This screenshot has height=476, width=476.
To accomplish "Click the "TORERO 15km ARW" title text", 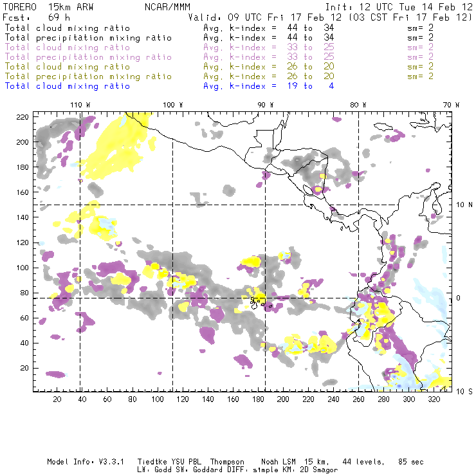I will 48,6.
